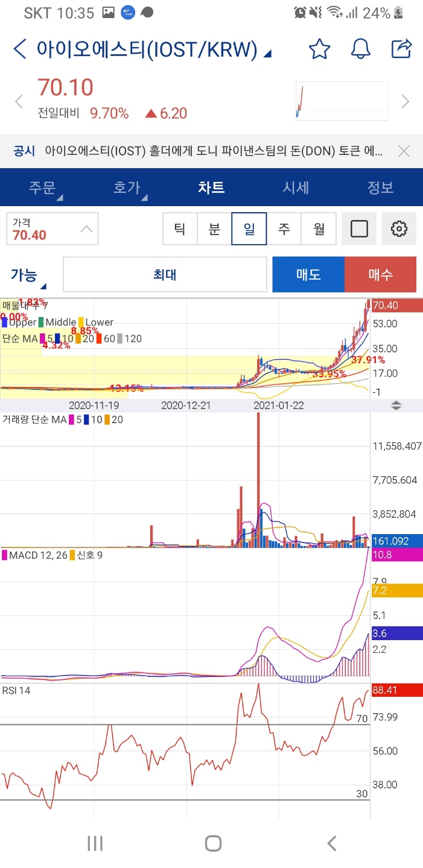Tap the 거래량 단순 MA legend

34,420
